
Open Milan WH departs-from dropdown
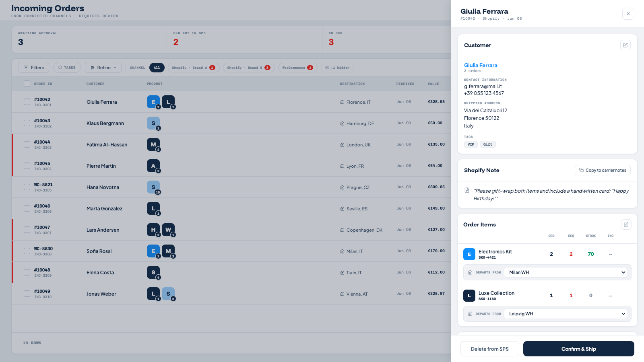coord(566,272)
